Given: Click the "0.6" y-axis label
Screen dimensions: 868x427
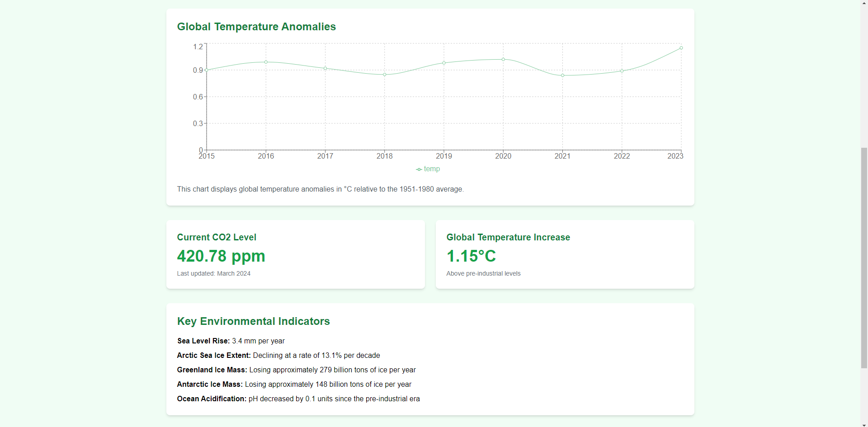Looking at the screenshot, I should tap(198, 97).
